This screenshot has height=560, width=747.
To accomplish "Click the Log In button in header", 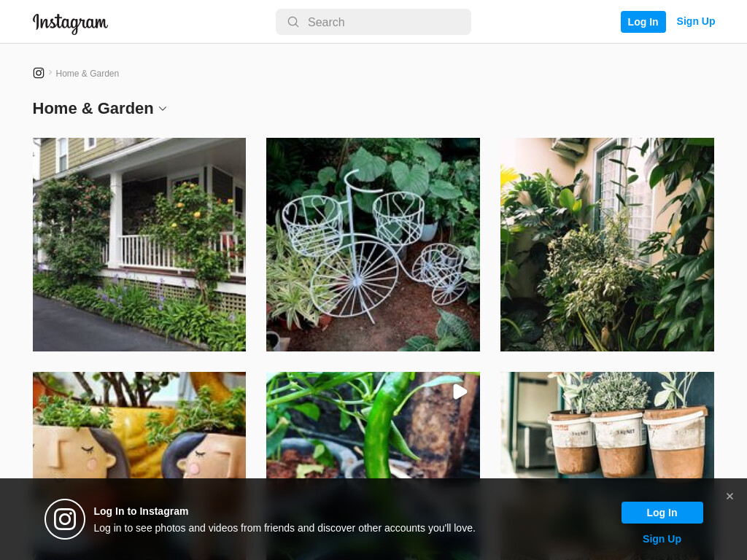I will pyautogui.click(x=643, y=22).
